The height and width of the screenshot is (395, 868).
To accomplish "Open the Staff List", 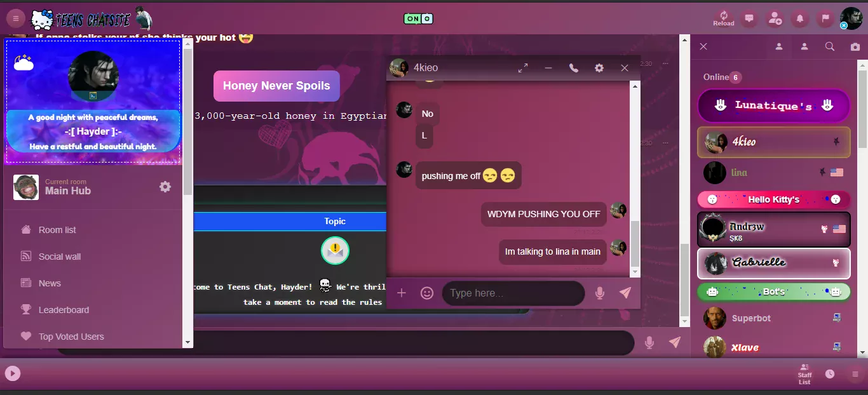I will coord(804,374).
